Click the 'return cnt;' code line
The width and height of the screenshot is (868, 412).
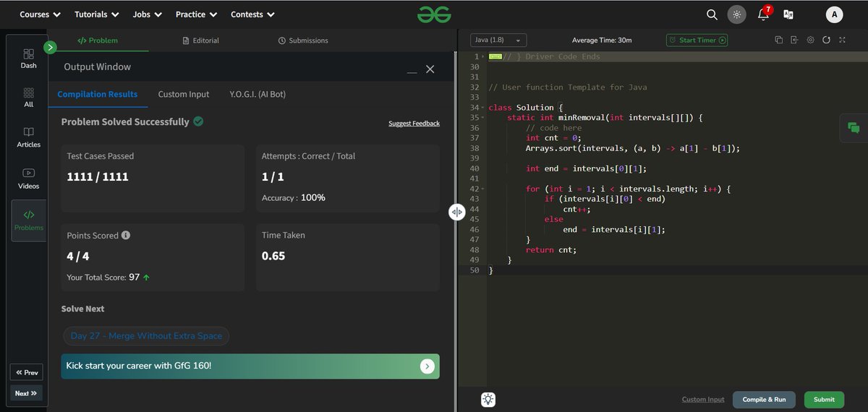pyautogui.click(x=551, y=249)
